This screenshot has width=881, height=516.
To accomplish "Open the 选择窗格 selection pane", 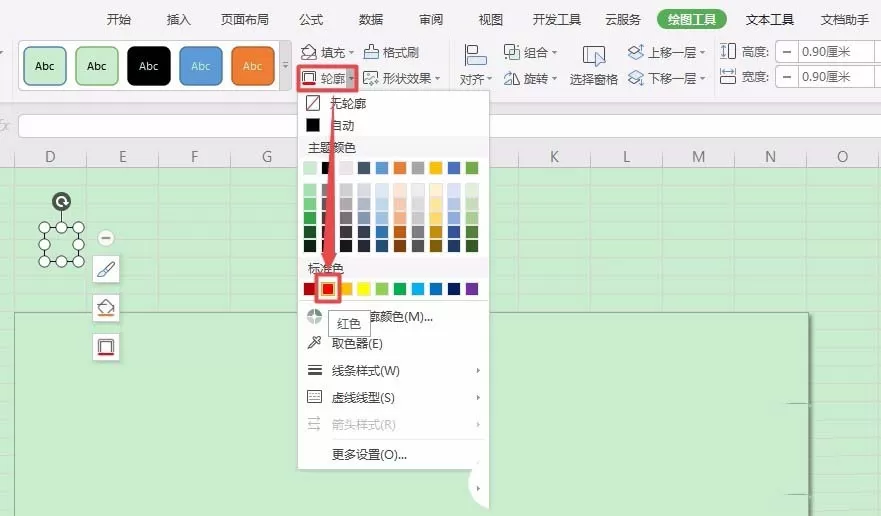I will coord(593,65).
